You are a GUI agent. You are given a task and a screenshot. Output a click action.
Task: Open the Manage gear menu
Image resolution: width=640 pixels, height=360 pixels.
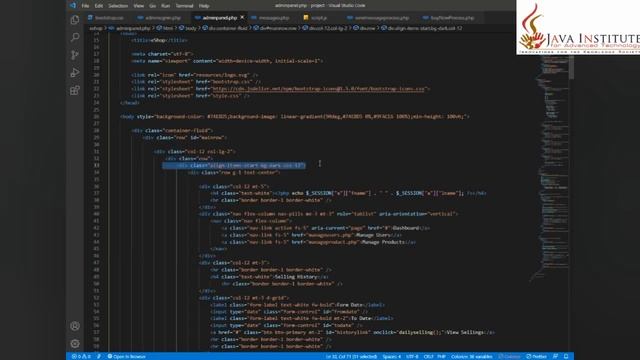[x=75, y=344]
